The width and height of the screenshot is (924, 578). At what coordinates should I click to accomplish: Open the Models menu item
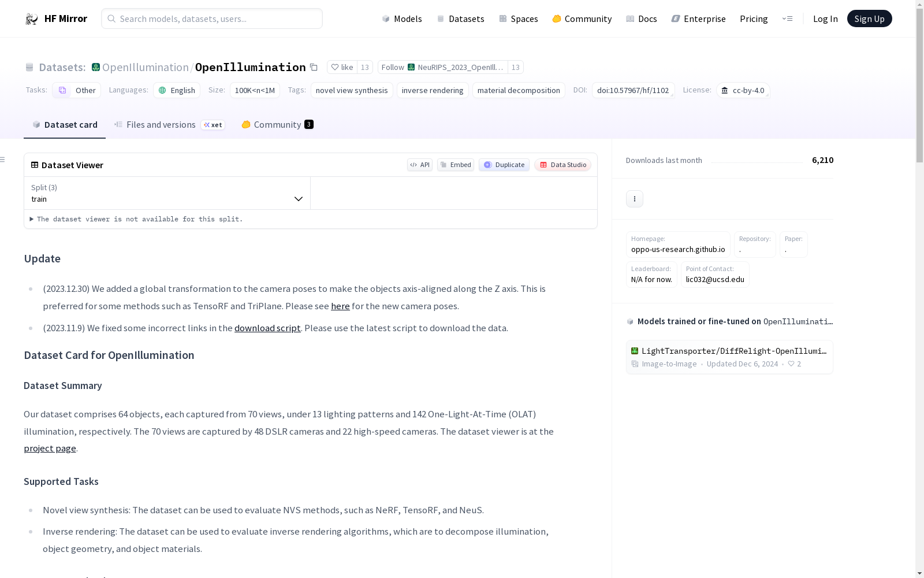[x=402, y=18]
